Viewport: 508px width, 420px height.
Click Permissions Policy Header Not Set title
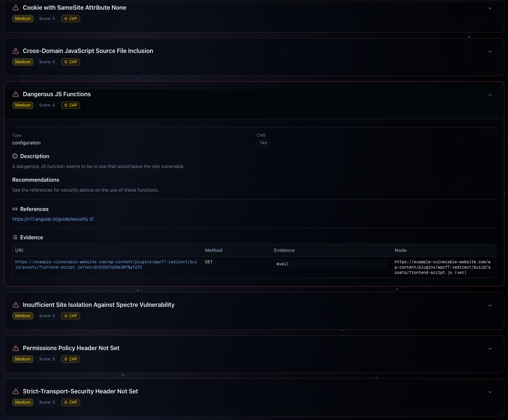pyautogui.click(x=71, y=348)
